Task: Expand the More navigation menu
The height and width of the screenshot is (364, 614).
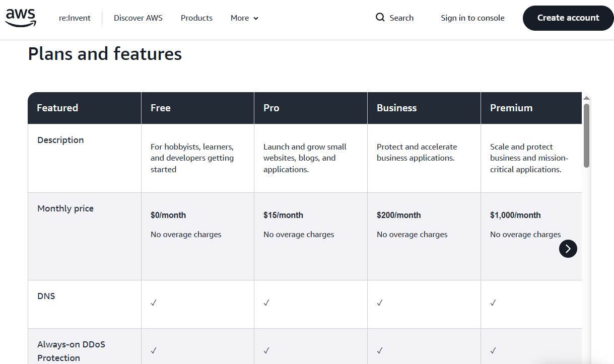Action: point(244,18)
